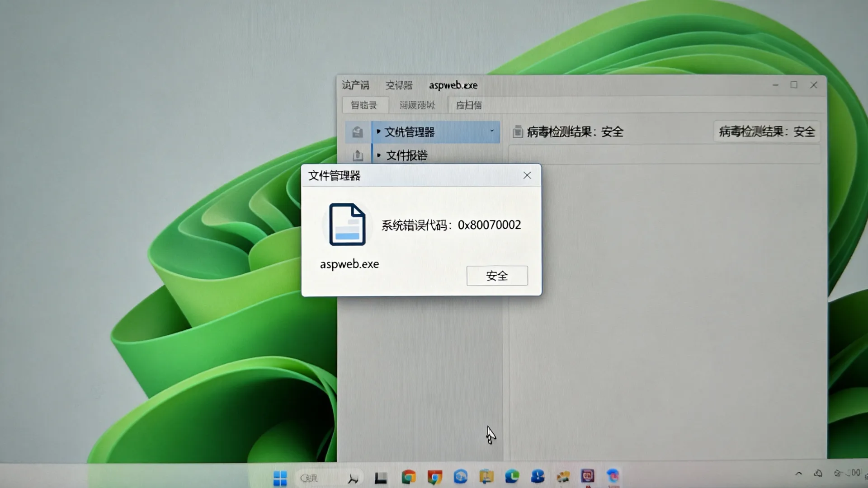868x488 pixels.
Task: Switch to the third tab in the tab row
Action: coord(469,105)
